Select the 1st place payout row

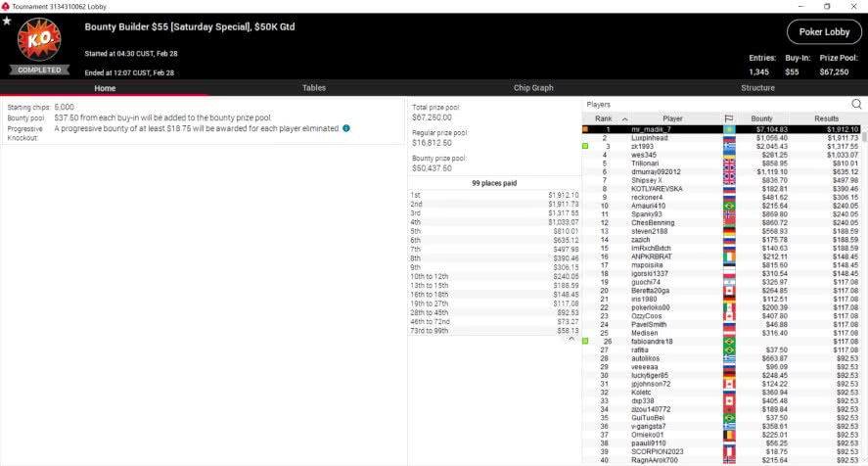(x=494, y=195)
